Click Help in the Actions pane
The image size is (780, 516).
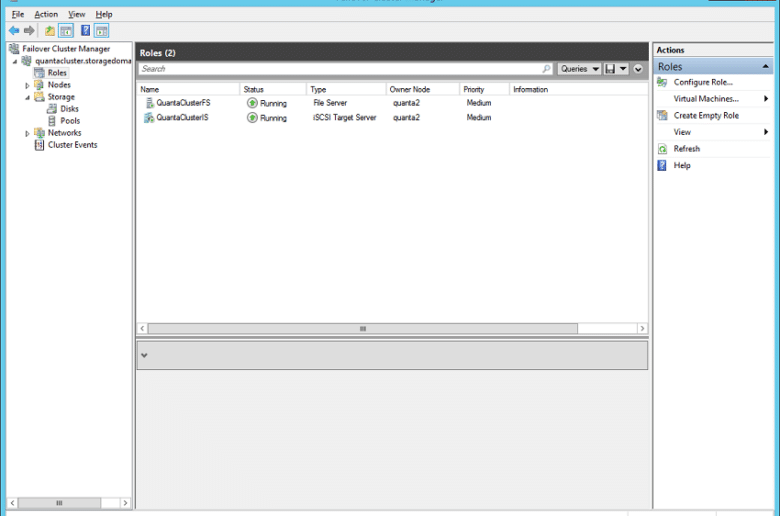[682, 165]
